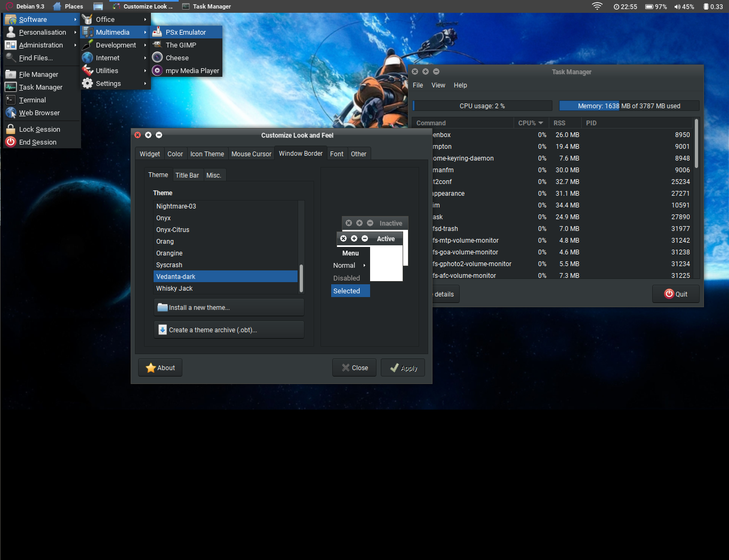This screenshot has height=560, width=729.
Task: Select process row with PID 8950
Action: click(x=562, y=135)
